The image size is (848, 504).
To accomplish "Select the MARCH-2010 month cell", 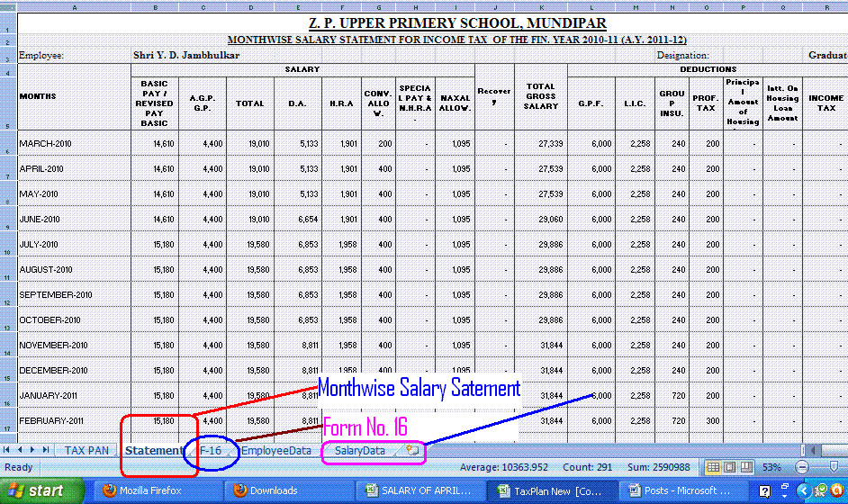I will [74, 143].
